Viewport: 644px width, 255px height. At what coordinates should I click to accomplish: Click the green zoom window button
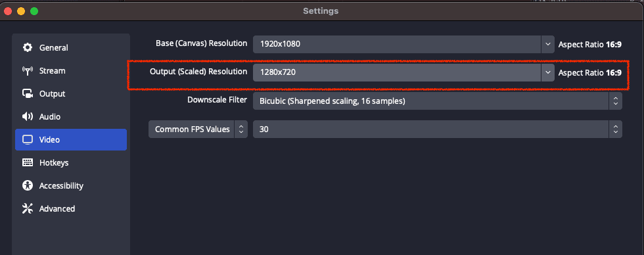pyautogui.click(x=34, y=11)
